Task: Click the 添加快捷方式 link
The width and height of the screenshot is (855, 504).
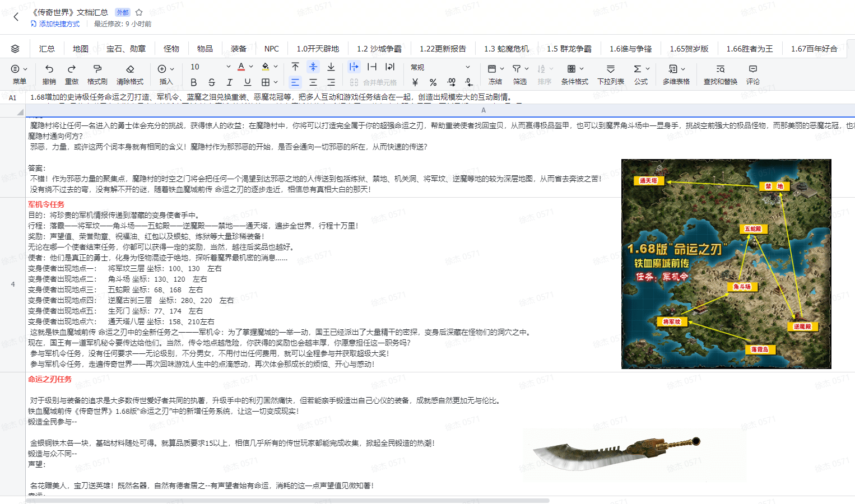Action: click(55, 24)
